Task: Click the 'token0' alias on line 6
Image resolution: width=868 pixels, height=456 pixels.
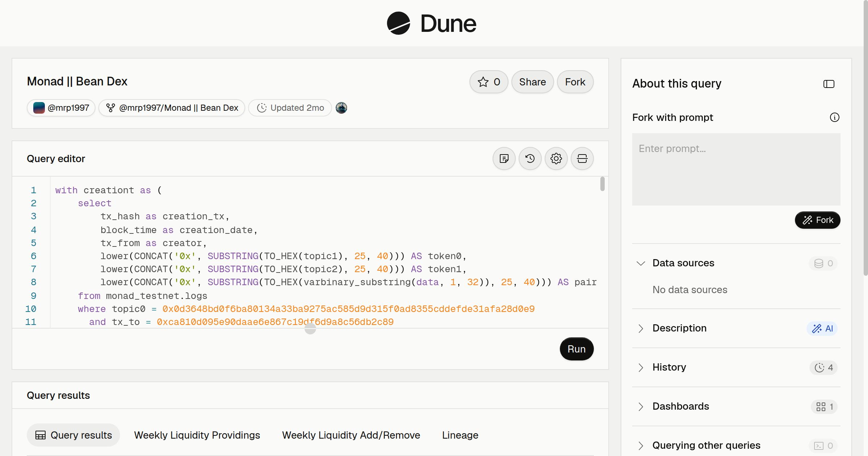Action: (444, 256)
